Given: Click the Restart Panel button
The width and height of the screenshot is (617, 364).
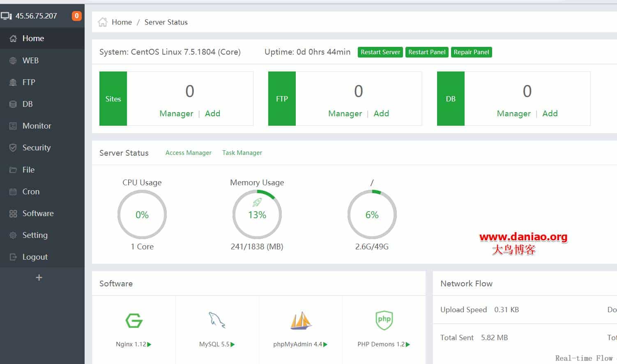Looking at the screenshot, I should pyautogui.click(x=426, y=52).
